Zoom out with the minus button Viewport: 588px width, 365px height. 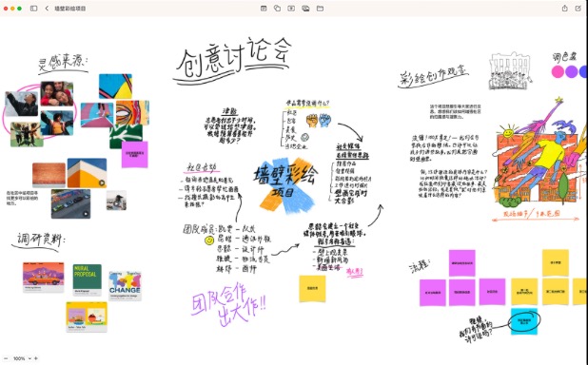6,358
